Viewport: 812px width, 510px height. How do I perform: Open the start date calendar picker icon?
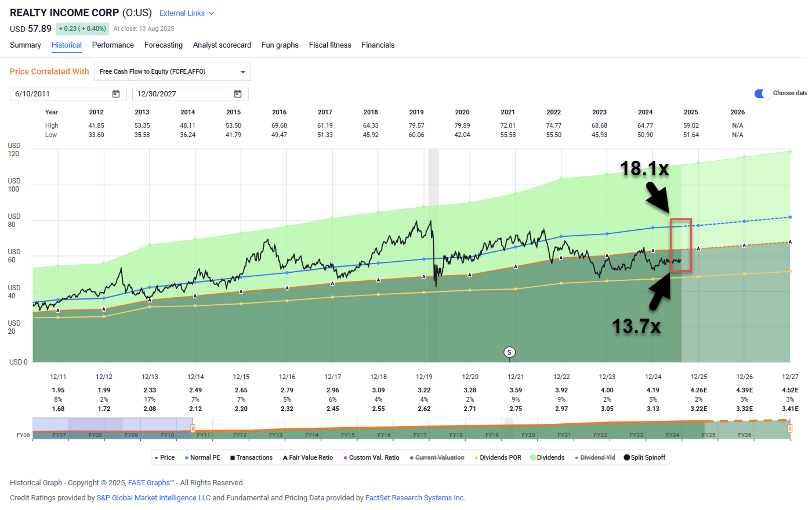click(116, 94)
